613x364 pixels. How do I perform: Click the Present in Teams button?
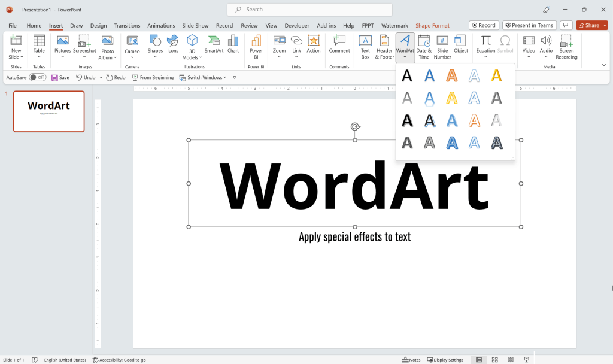[529, 25]
